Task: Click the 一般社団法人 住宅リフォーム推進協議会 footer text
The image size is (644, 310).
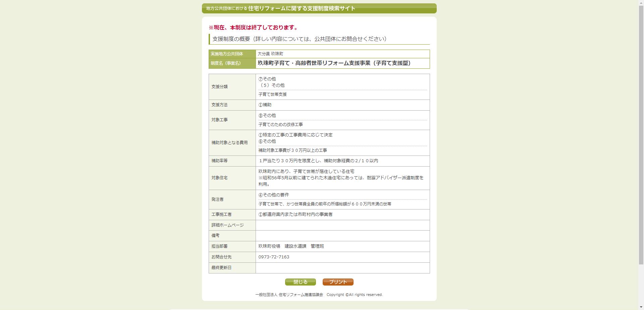Action: point(290,295)
